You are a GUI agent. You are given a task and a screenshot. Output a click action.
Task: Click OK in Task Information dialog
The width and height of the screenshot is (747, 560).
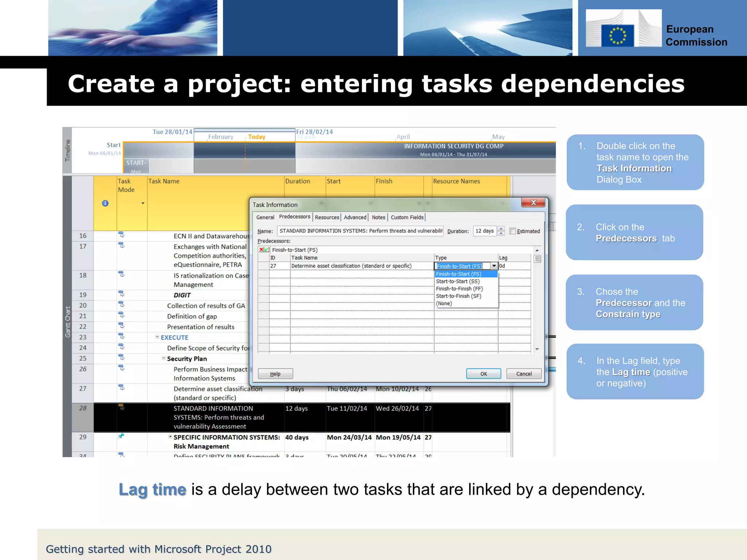(x=484, y=374)
